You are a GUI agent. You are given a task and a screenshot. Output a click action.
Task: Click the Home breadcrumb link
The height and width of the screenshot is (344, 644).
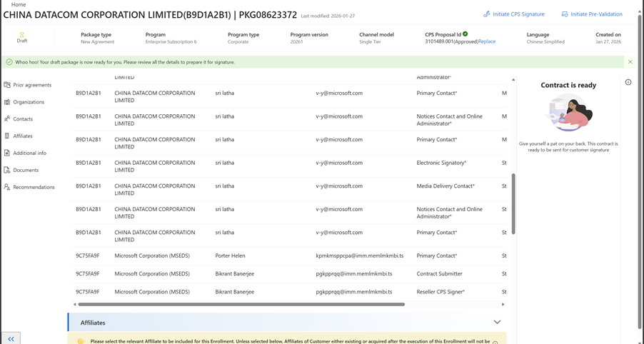point(19,4)
